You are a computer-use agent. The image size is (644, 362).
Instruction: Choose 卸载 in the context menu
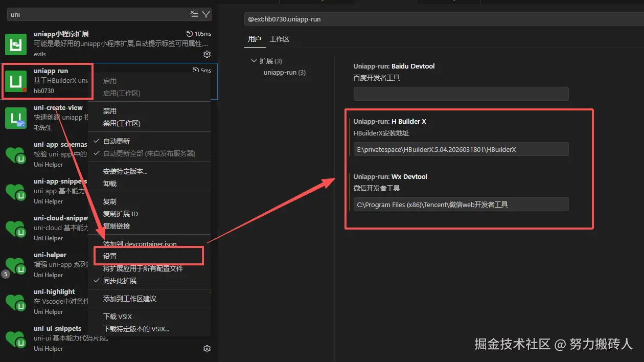(x=149, y=184)
